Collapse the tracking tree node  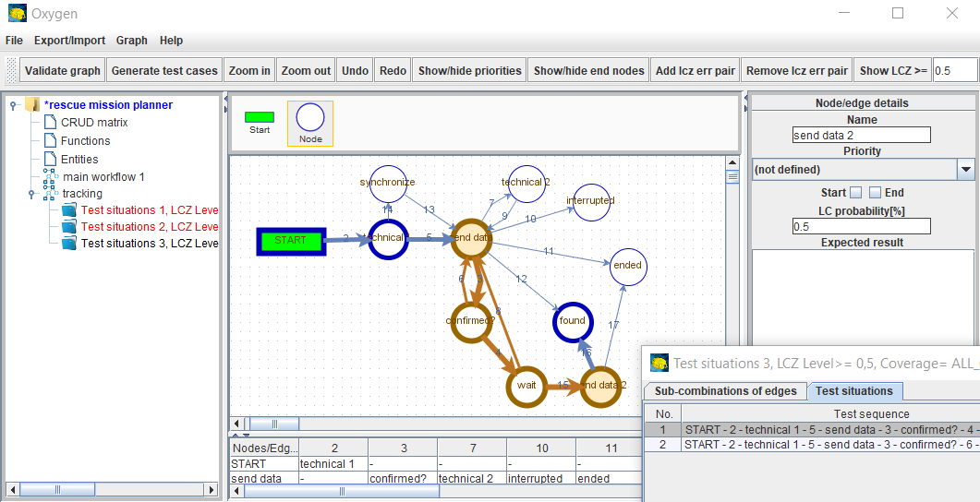coord(31,194)
